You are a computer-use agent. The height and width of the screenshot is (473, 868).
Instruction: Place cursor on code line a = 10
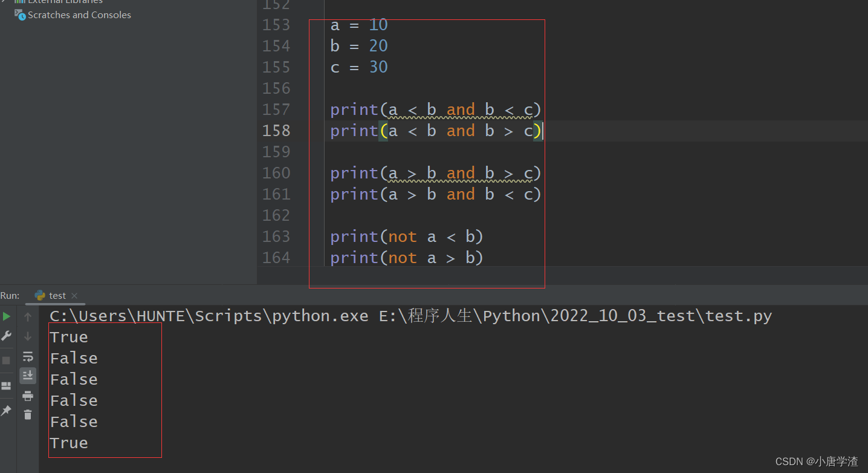point(359,25)
